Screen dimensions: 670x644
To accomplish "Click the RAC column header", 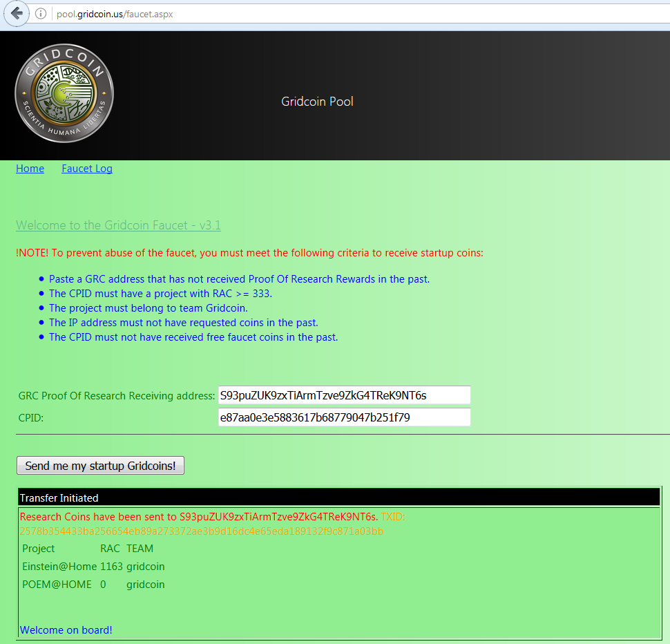I will tap(110, 549).
